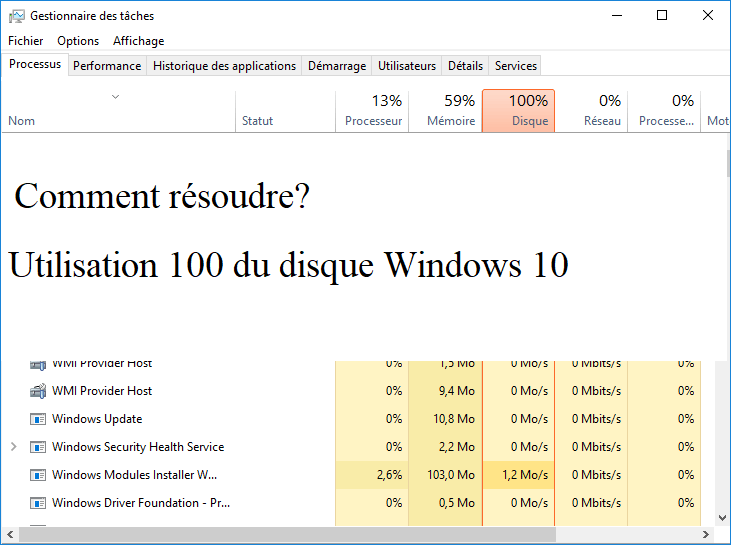Click the Windows Security Health Service icon
The image size is (731, 545).
(38, 447)
